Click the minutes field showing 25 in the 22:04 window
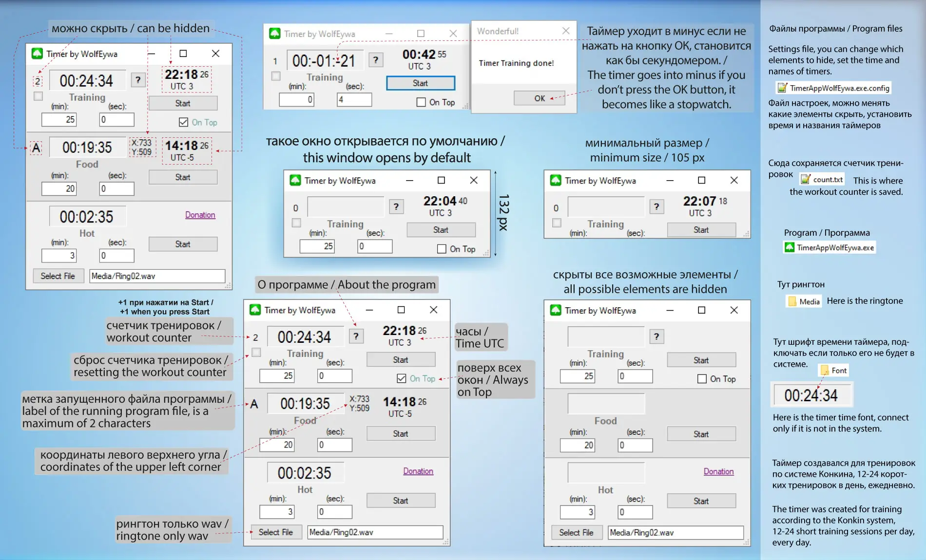Screen dimensions: 926x560 [317, 246]
